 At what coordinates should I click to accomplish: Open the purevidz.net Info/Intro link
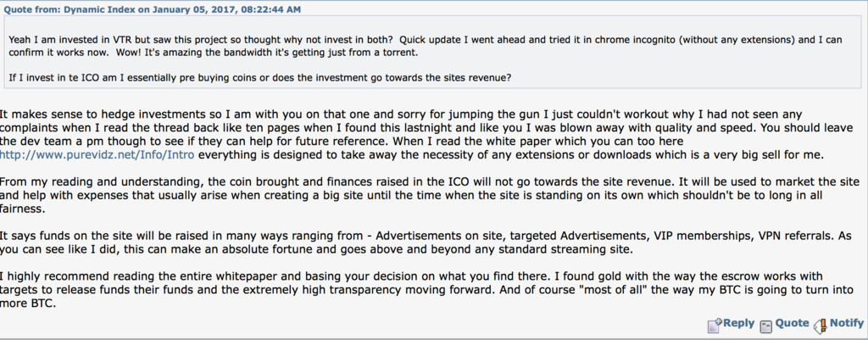(97, 155)
